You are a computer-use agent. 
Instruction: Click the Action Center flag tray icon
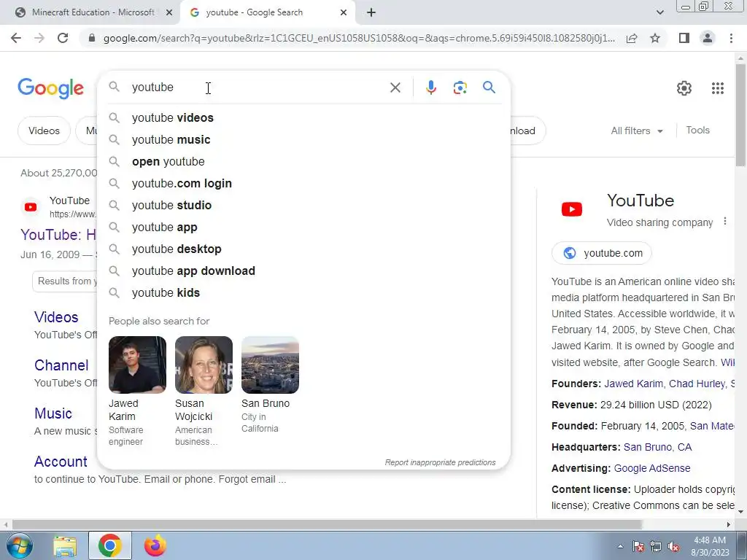638,547
